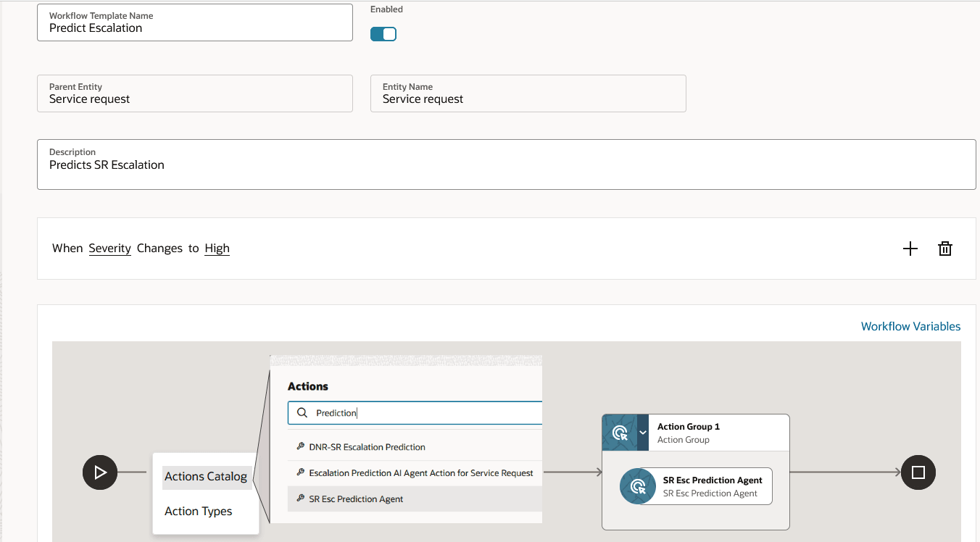Click the start node on the workflow canvas
Viewport: 980px width, 542px height.
99,472
